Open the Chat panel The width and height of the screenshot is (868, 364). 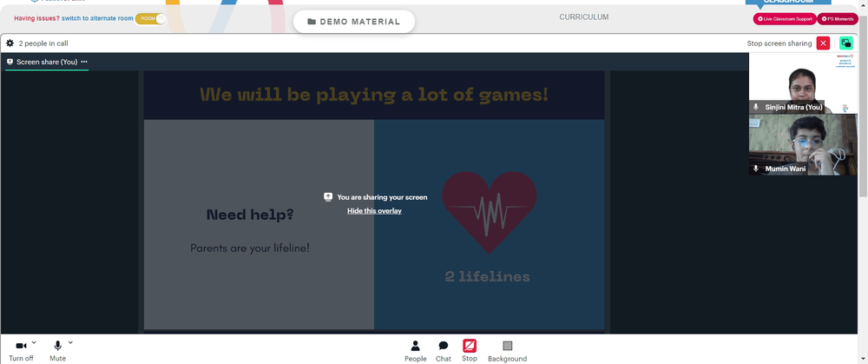pos(444,351)
